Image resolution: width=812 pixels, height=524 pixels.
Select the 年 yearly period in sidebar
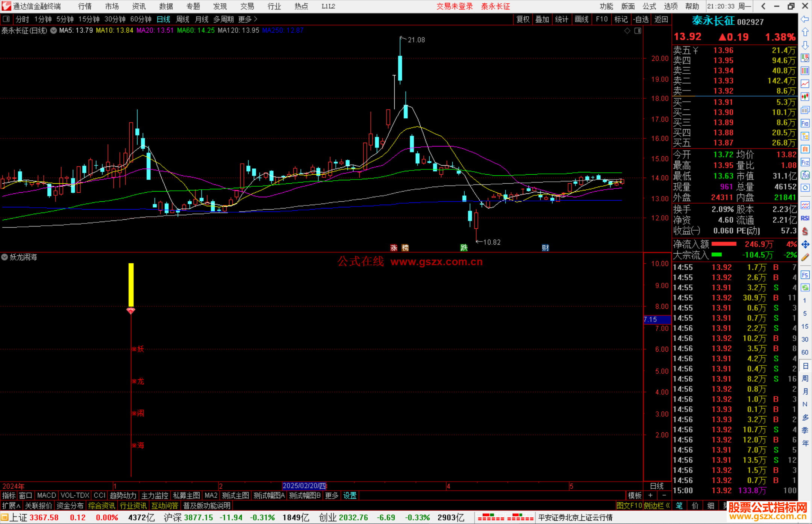coord(805,443)
